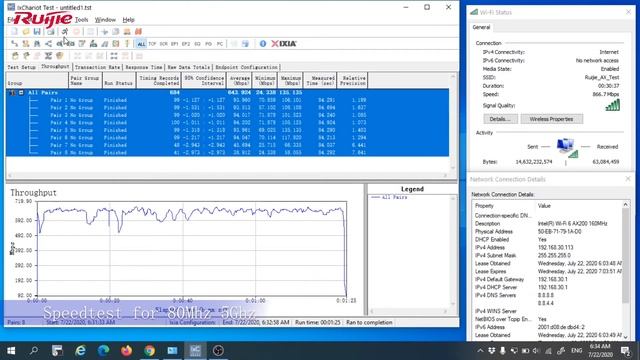The image size is (640, 360).
Task: Toggle the ALL pairs filter button
Action: click(141, 44)
